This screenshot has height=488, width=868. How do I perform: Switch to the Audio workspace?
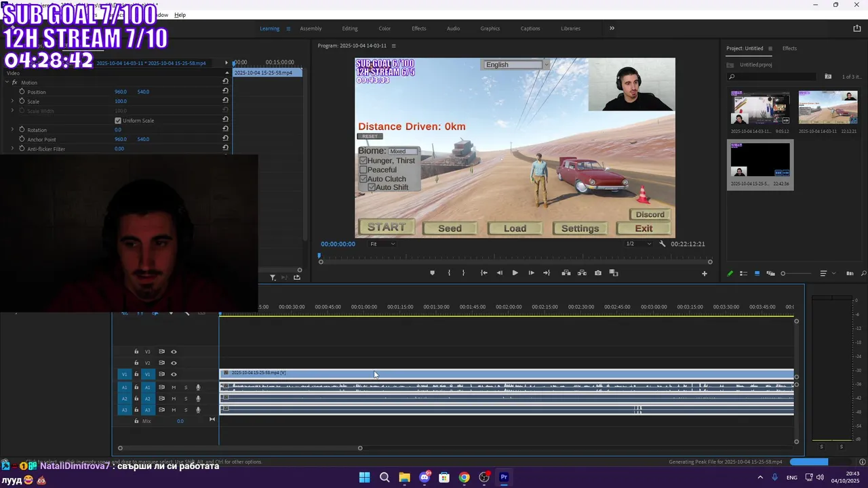point(453,28)
